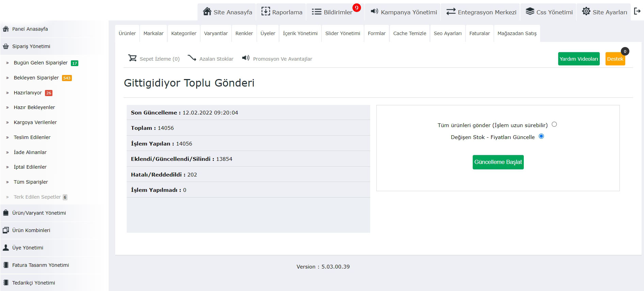
Task: Open Terk Edilen Sepetler link
Action: click(x=37, y=197)
